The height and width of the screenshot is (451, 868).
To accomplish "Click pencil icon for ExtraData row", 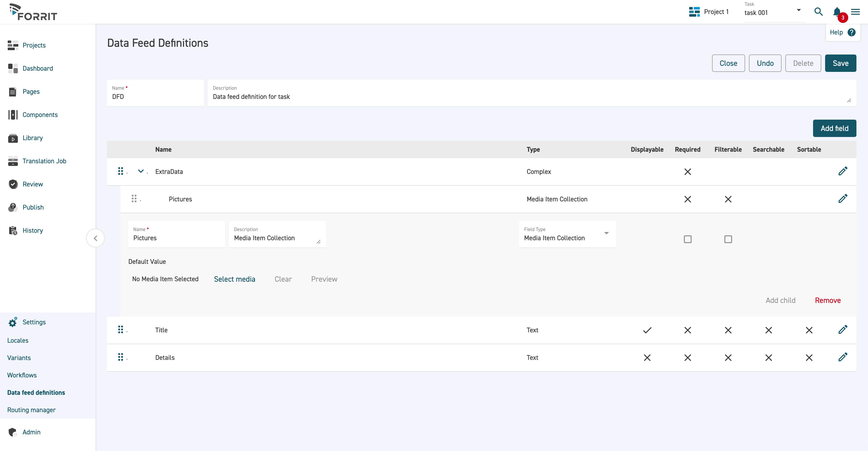I will click(843, 171).
